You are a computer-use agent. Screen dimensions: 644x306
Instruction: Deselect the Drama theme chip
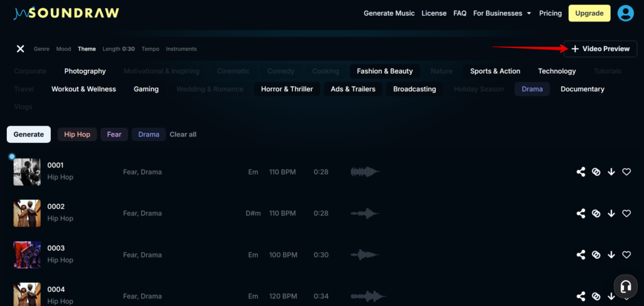pyautogui.click(x=532, y=89)
